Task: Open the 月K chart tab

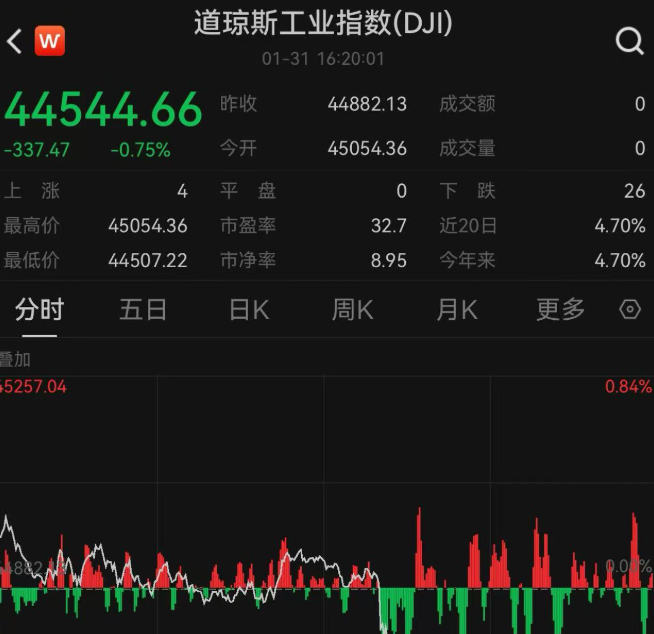Action: 456,310
